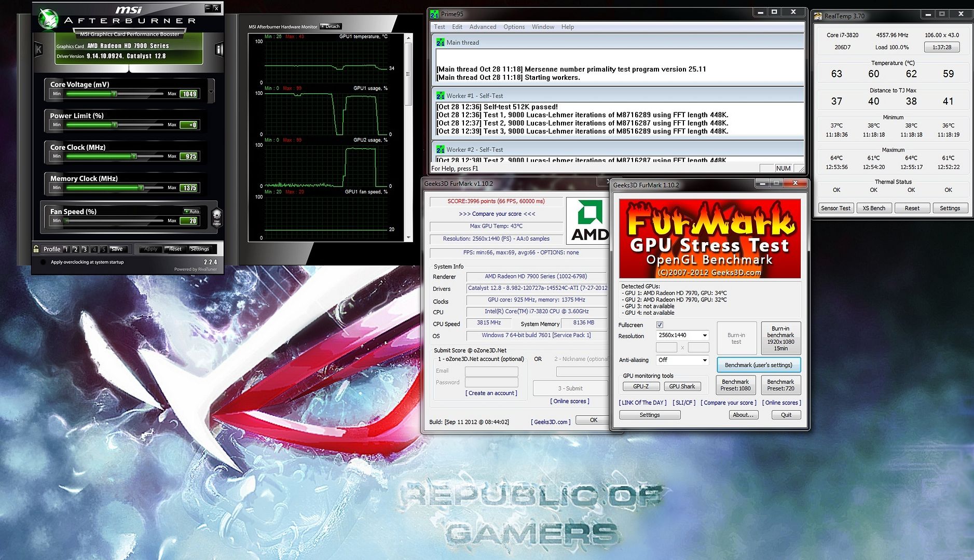Adjust the Memory Clock slider handle
The image size is (974, 560).
141,188
